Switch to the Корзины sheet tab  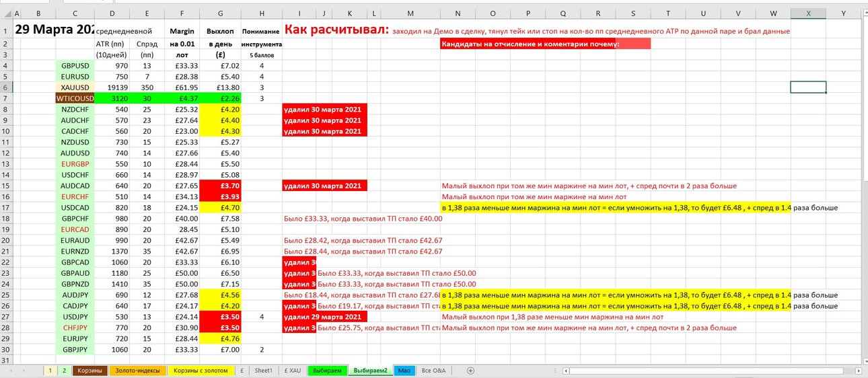tap(89, 371)
